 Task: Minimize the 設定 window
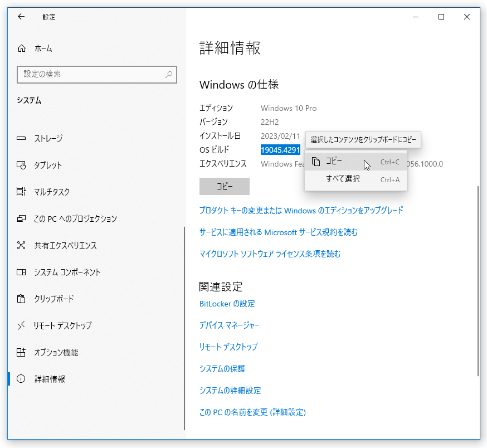pos(416,17)
